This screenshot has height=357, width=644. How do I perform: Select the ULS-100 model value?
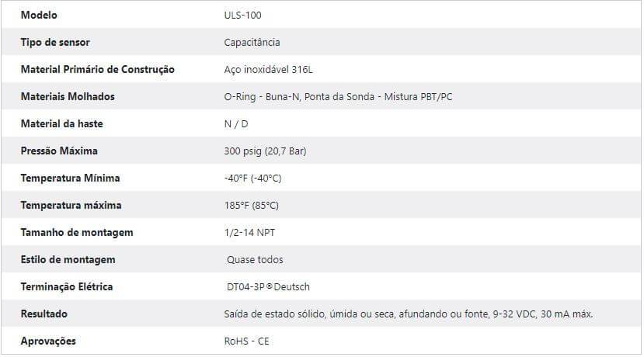click(242, 16)
